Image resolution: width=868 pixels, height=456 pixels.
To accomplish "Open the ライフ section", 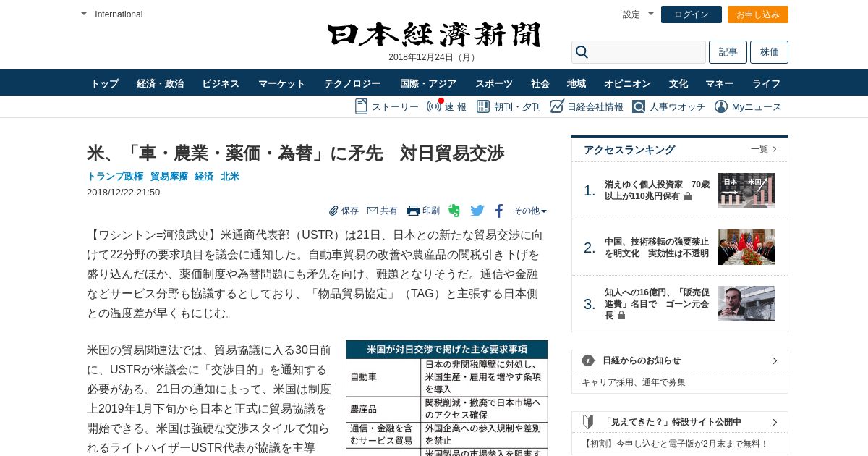I will [x=767, y=83].
